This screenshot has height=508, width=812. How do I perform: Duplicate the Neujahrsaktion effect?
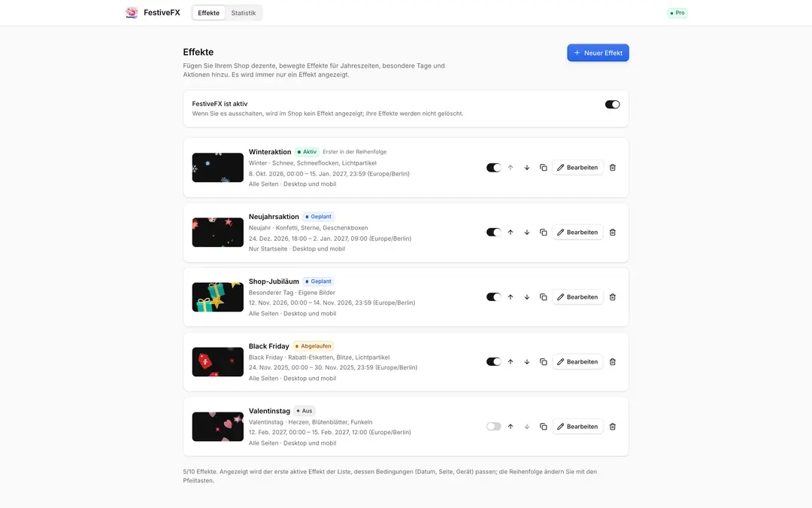point(544,233)
